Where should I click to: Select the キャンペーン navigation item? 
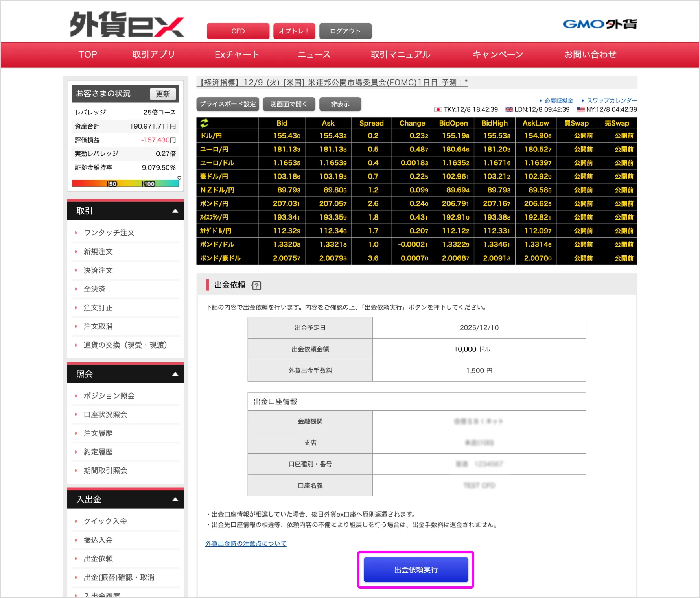coord(497,55)
